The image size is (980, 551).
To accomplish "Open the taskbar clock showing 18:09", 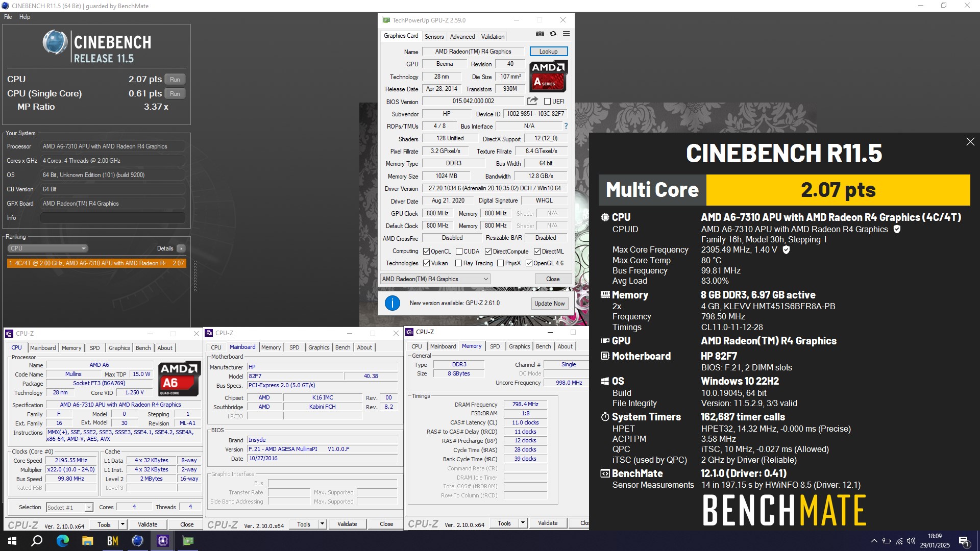I will point(935,541).
